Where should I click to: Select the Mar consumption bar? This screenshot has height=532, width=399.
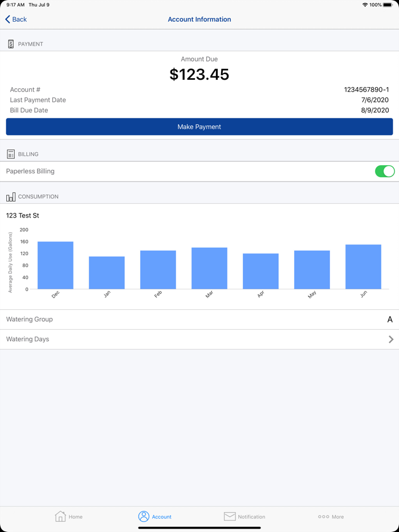pos(209,268)
